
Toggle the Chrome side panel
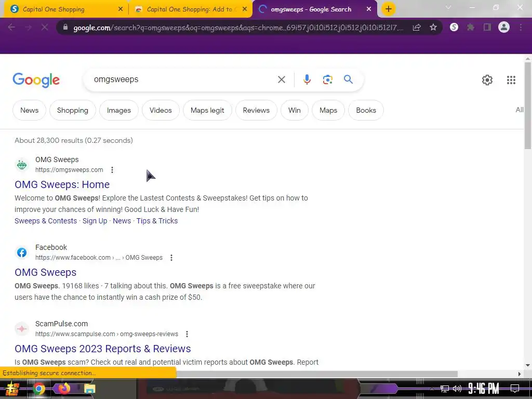pyautogui.click(x=487, y=27)
